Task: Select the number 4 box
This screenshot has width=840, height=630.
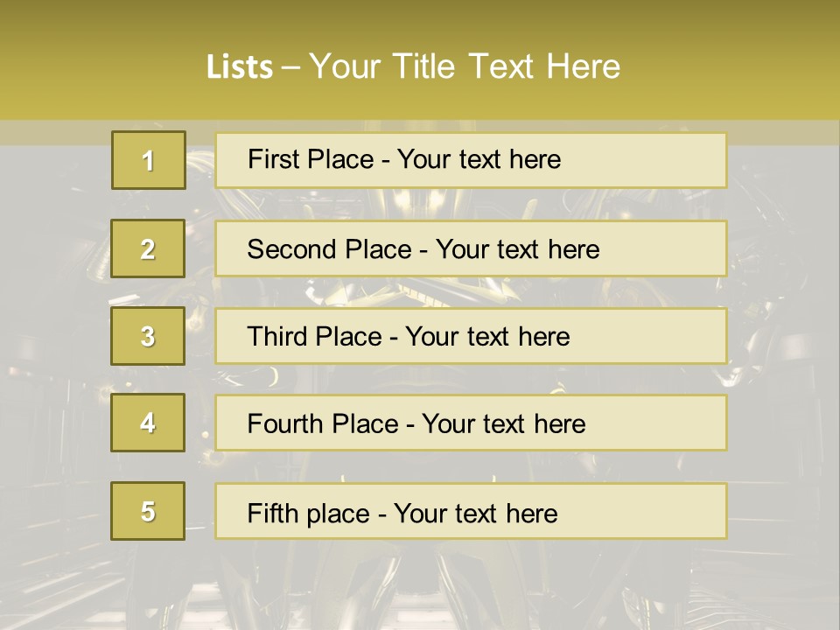Action: point(148,423)
